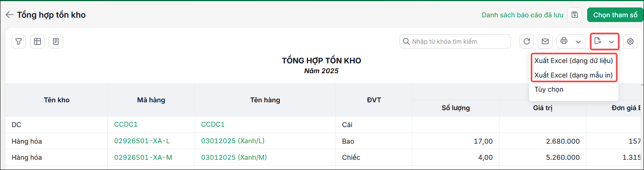Send report by email icon

pos(545,41)
